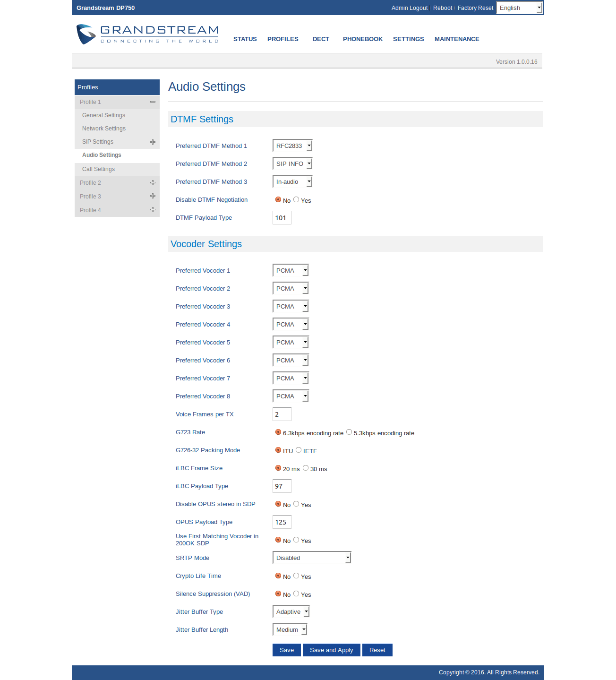Expand Profile 4 plus icon

(x=153, y=210)
